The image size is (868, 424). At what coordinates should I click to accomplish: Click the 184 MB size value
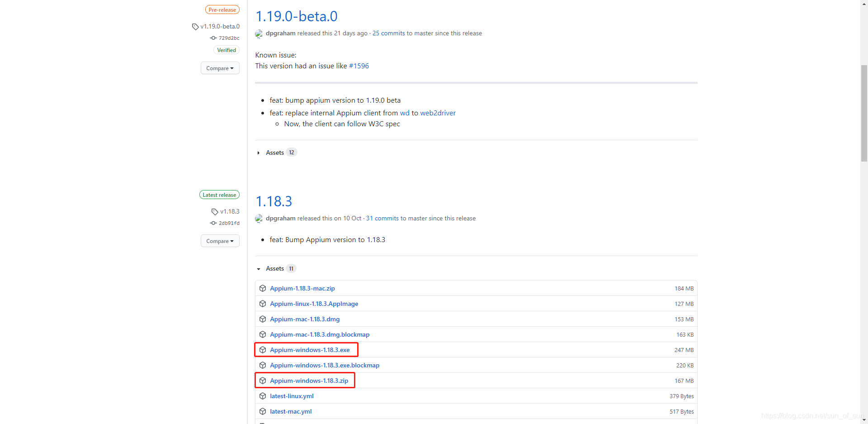[x=684, y=289]
